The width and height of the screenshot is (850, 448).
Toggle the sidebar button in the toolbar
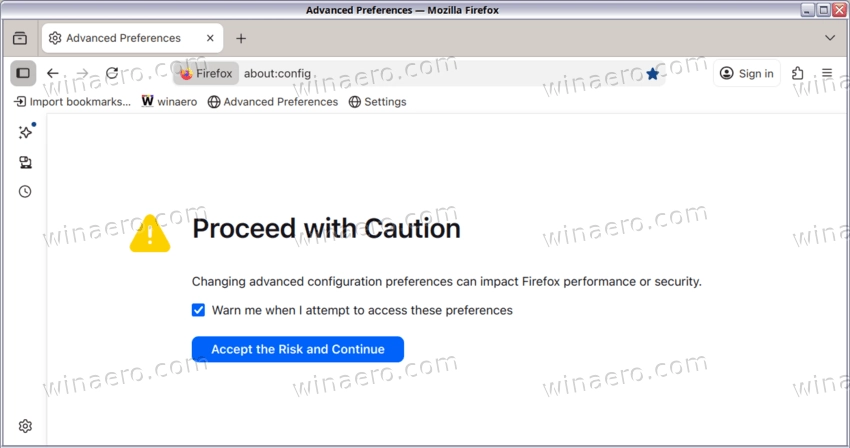point(23,73)
